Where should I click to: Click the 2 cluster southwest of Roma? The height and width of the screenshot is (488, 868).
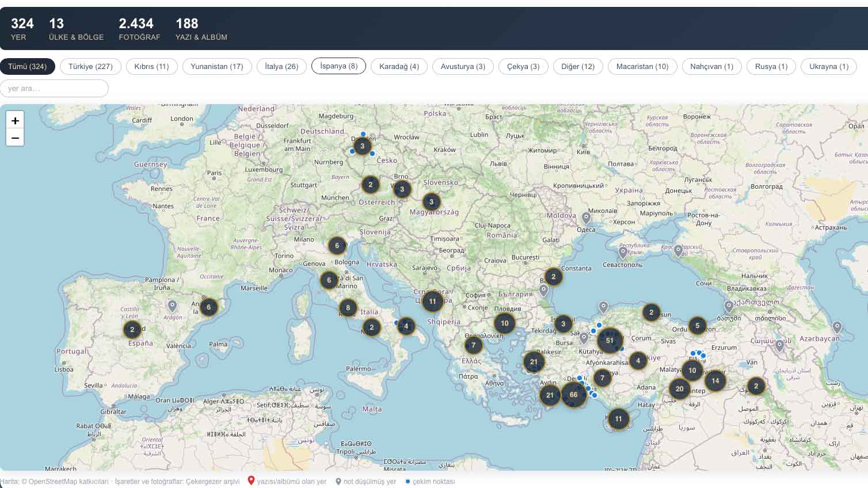pyautogui.click(x=371, y=327)
